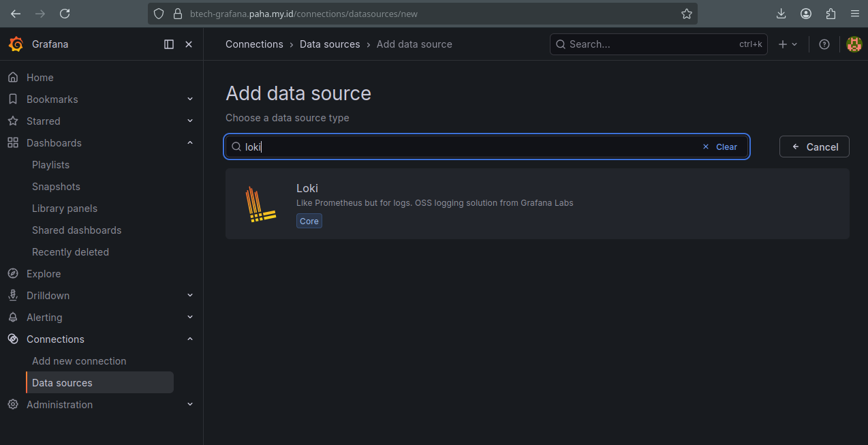This screenshot has height=445, width=868.
Task: Open the browser extensions icon
Action: coord(831,14)
